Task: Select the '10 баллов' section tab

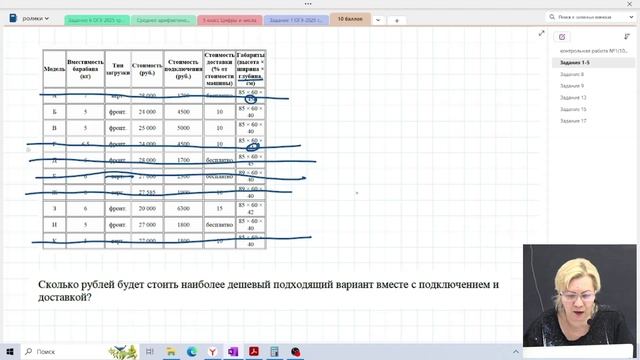Action: (350, 19)
